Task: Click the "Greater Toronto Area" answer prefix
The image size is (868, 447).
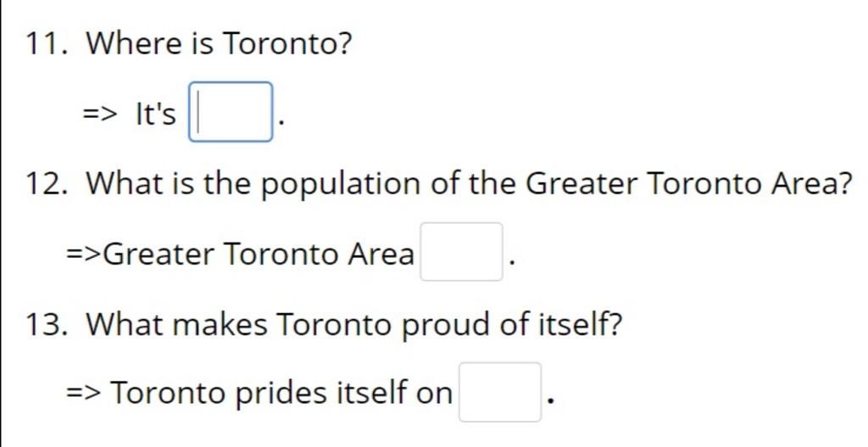Action: point(259,254)
